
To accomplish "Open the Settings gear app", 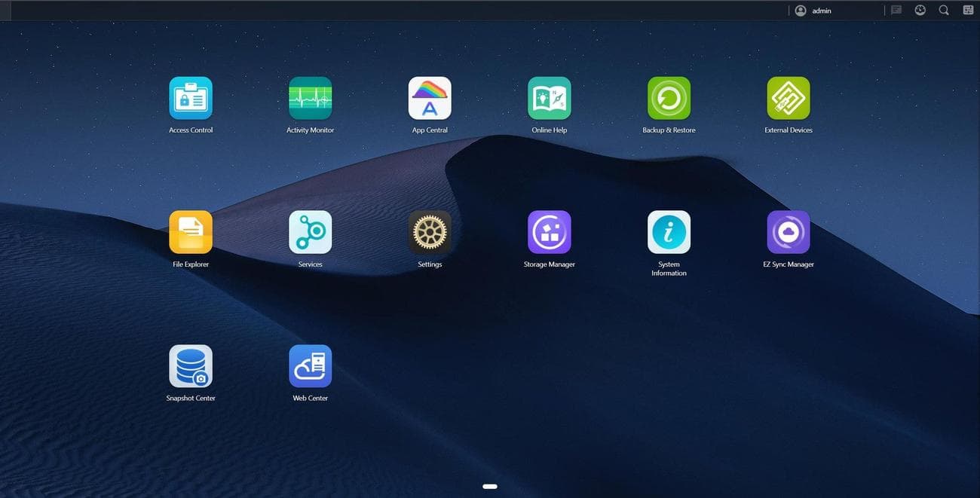I will (430, 232).
